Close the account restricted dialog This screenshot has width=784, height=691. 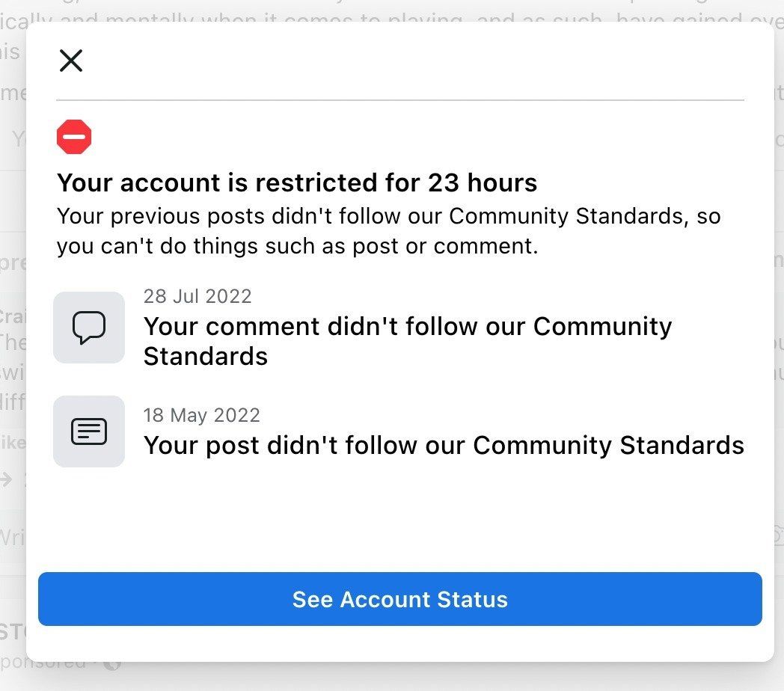pos(71,61)
